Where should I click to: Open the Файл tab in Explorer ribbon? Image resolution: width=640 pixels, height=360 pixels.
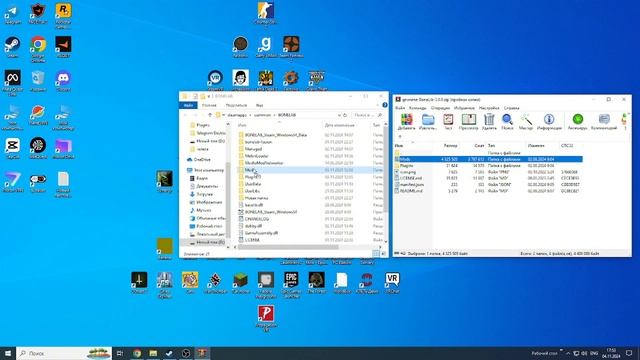pos(188,105)
